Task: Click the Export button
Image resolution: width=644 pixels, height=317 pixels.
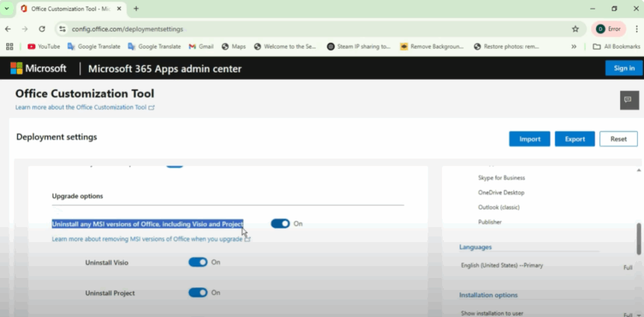Action: 574,139
